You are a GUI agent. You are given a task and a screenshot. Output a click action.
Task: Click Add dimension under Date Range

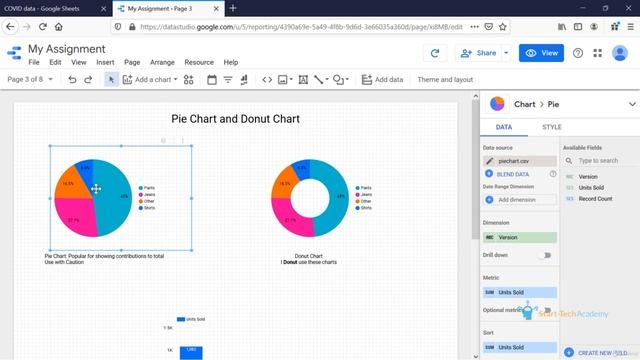(x=519, y=200)
